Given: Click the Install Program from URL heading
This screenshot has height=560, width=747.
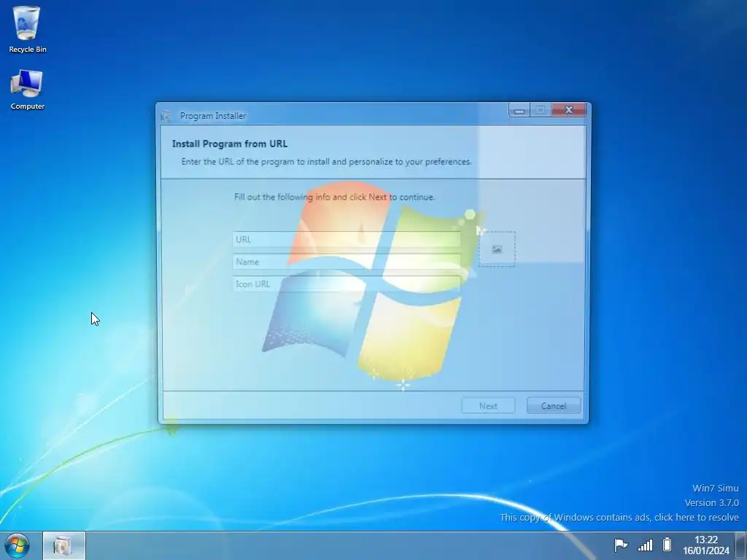Looking at the screenshot, I should (x=230, y=144).
